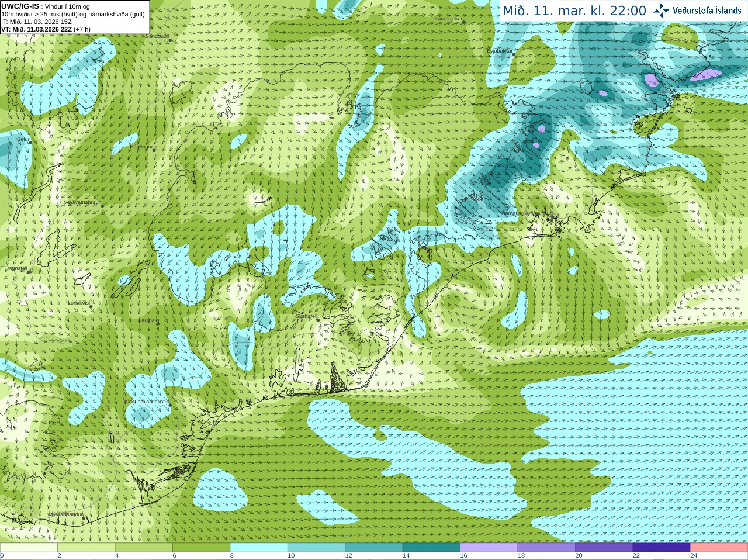The image size is (748, 560).
Task: Click the 18–20 m/s purple legend swatch
Action: tap(546, 548)
